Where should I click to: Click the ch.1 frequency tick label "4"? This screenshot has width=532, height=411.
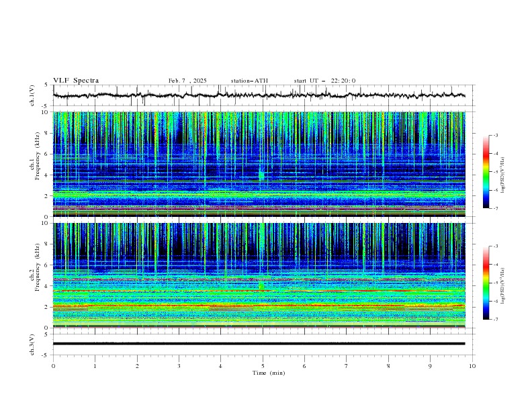tap(47, 175)
